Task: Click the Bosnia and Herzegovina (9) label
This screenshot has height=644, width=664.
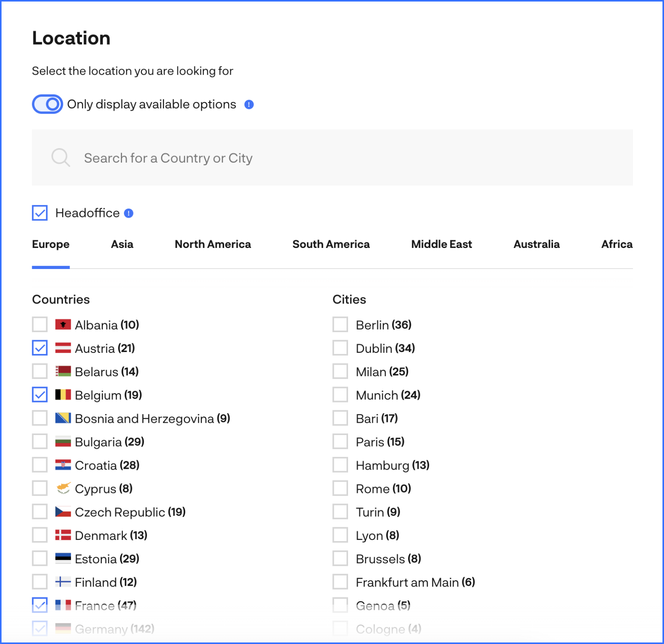Action: point(153,419)
